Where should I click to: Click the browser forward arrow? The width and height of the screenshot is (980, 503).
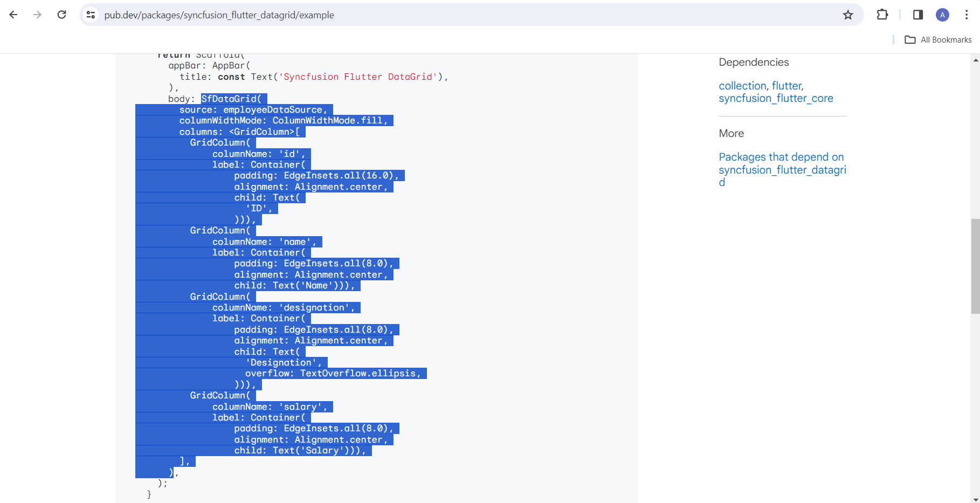(x=37, y=15)
